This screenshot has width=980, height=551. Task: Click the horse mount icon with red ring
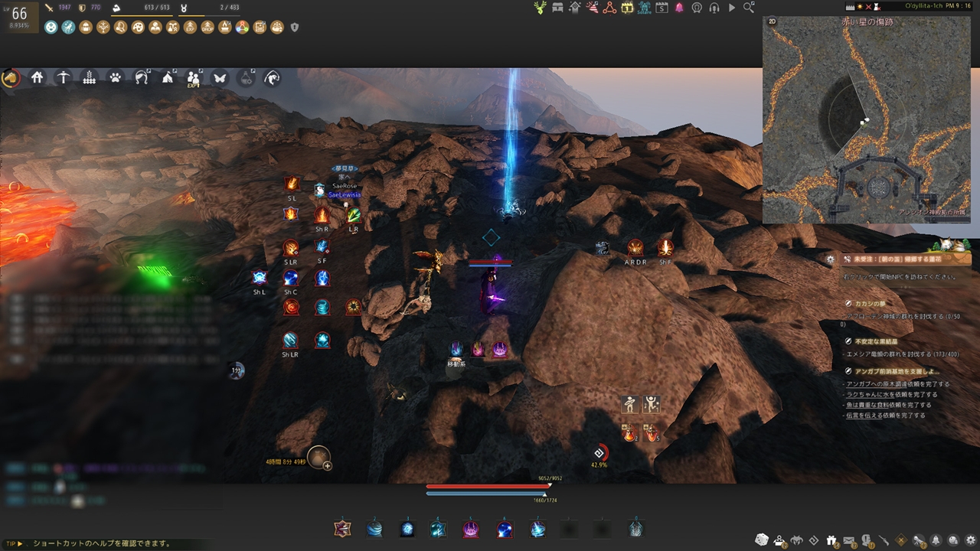(11, 77)
